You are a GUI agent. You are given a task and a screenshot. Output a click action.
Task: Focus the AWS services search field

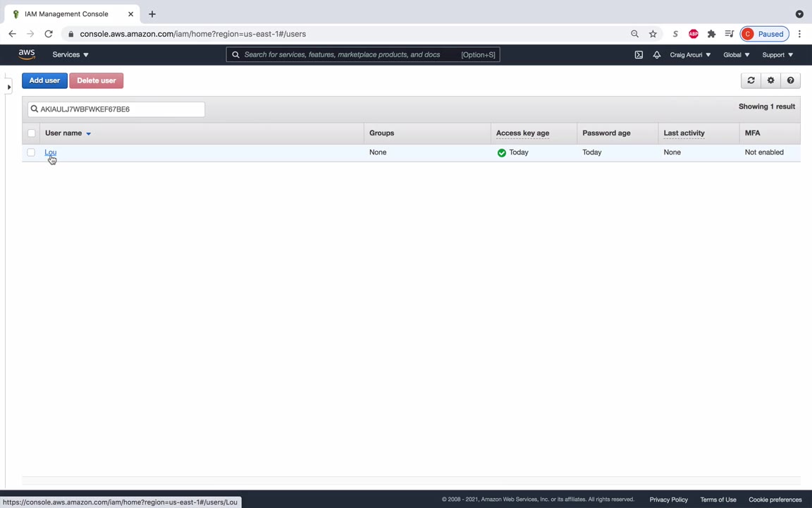tap(363, 54)
